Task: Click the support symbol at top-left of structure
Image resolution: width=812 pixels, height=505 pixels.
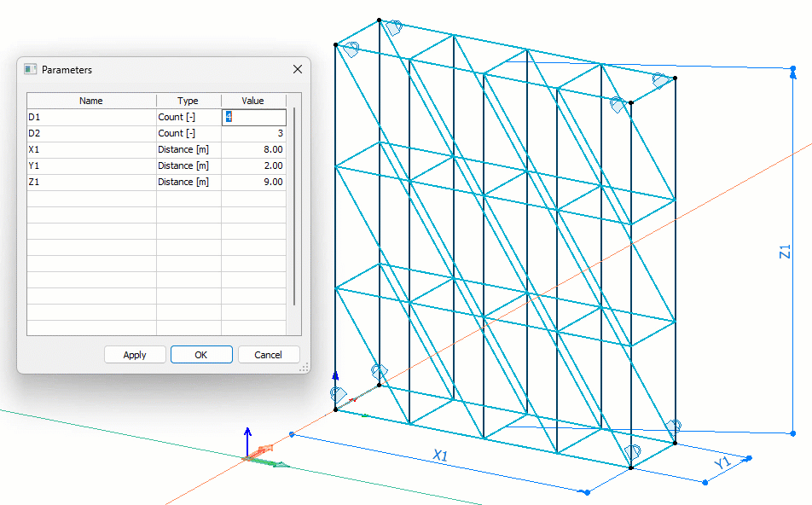Action: pyautogui.click(x=350, y=49)
